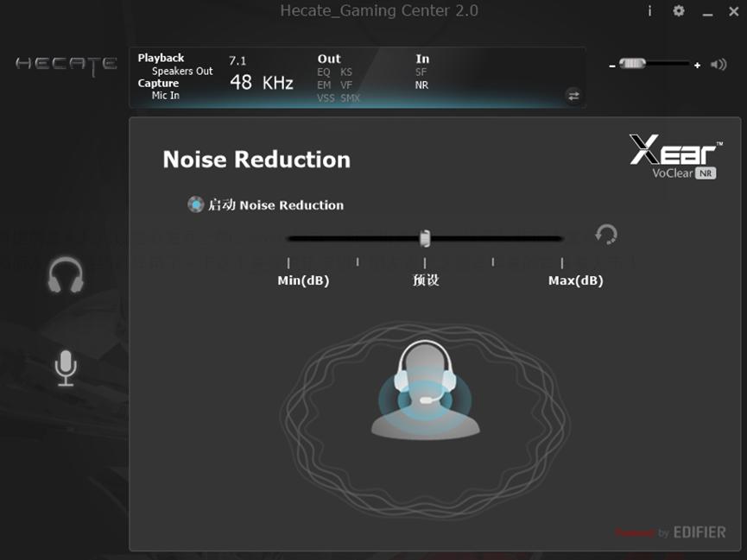Click the KS output effect indicator
Viewport: 747px width, 560px height.
pos(346,72)
